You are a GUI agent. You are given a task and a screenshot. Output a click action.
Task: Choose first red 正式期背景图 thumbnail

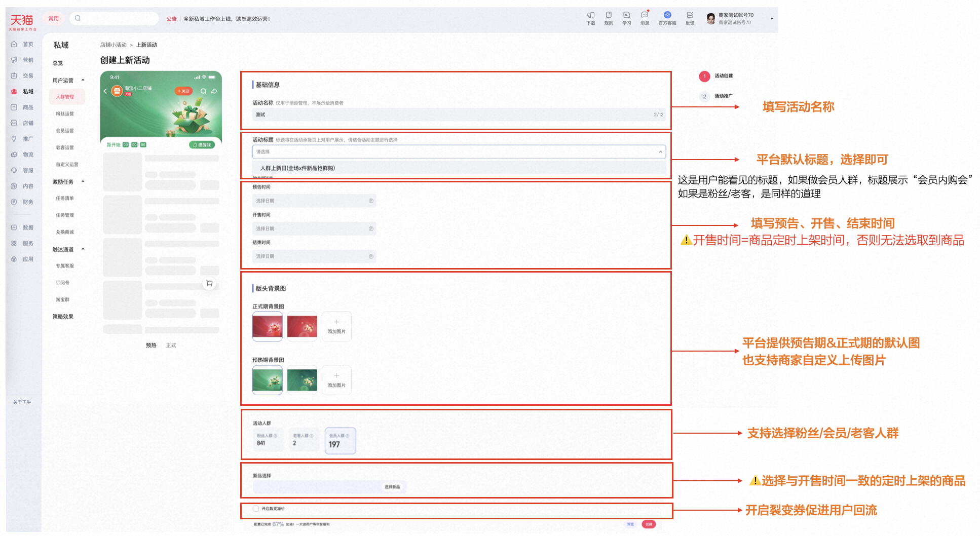point(268,326)
